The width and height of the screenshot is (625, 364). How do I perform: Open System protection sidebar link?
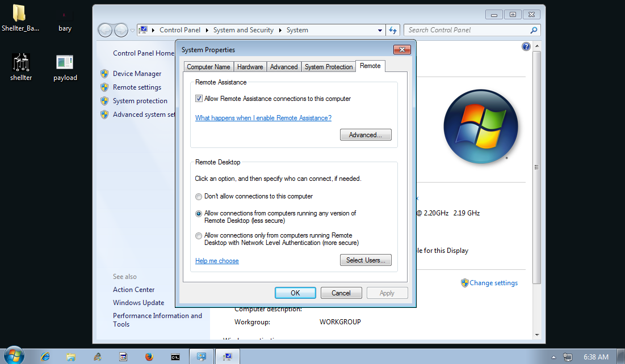[x=140, y=101]
